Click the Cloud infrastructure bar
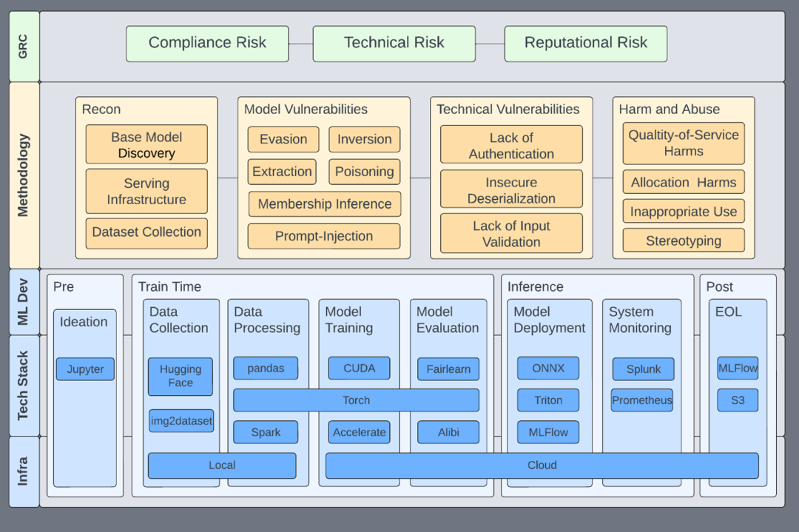 point(542,465)
